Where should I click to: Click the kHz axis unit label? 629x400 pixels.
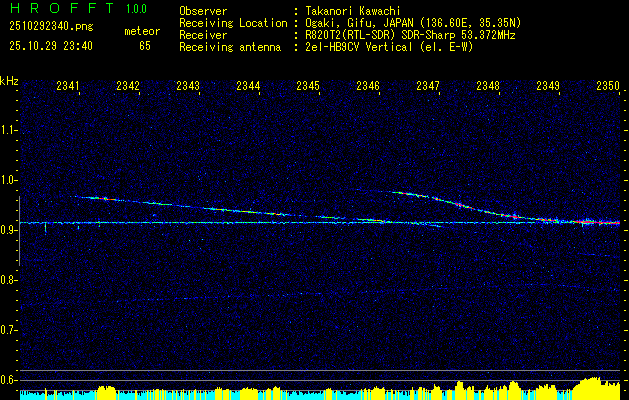[x=9, y=81]
